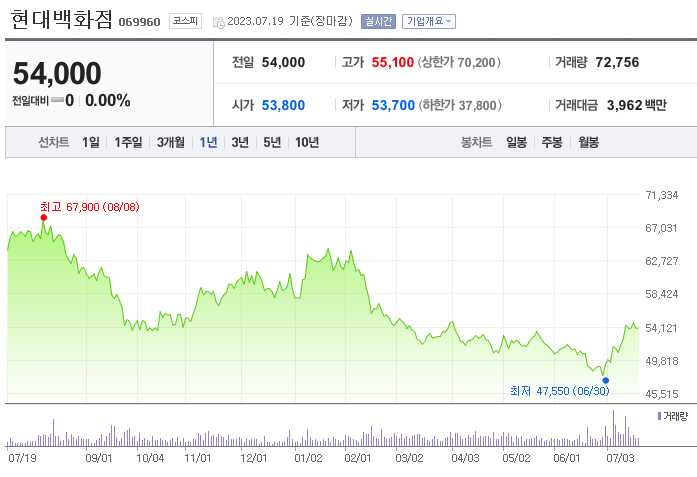Viewport: 697px width, 477px height.
Task: Click the 0.00% change value
Action: tap(108, 100)
